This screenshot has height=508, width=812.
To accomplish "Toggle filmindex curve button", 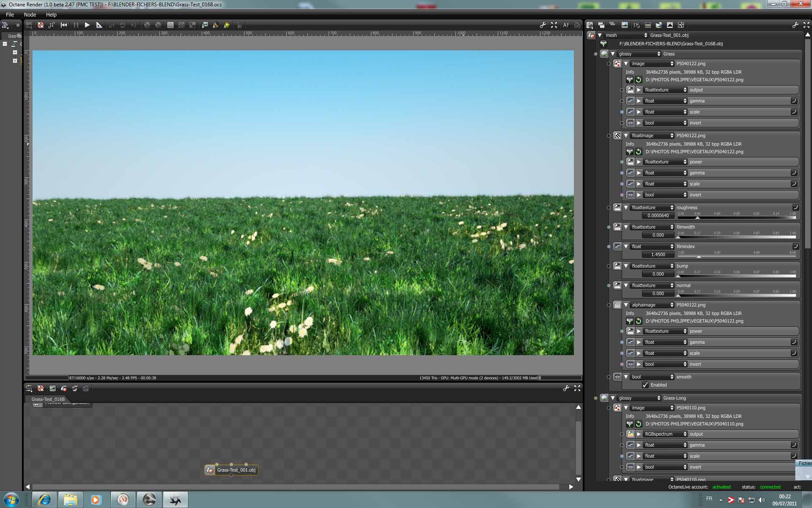I will point(795,246).
